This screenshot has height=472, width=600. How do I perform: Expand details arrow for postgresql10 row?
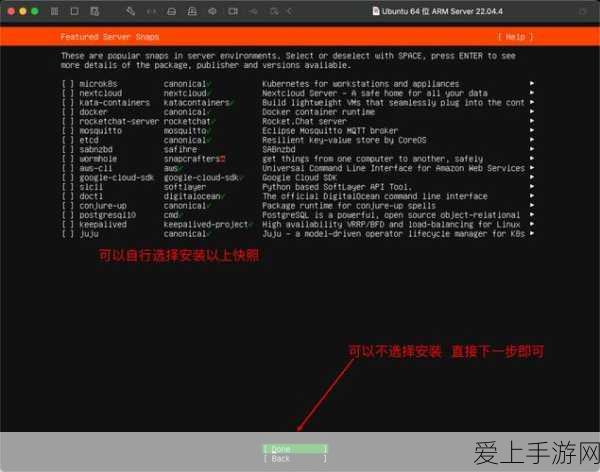[532, 215]
